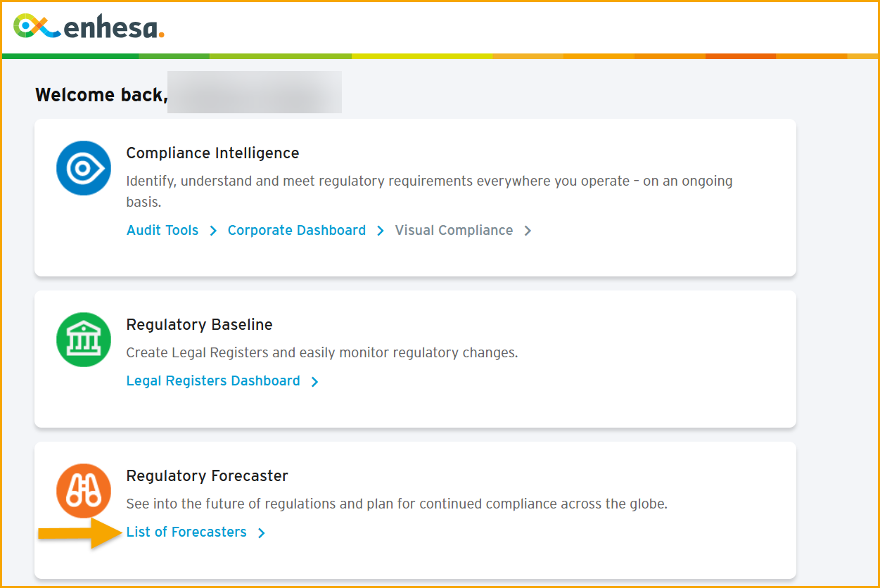
Task: Select the Regulatory Baseline heading
Action: (199, 324)
